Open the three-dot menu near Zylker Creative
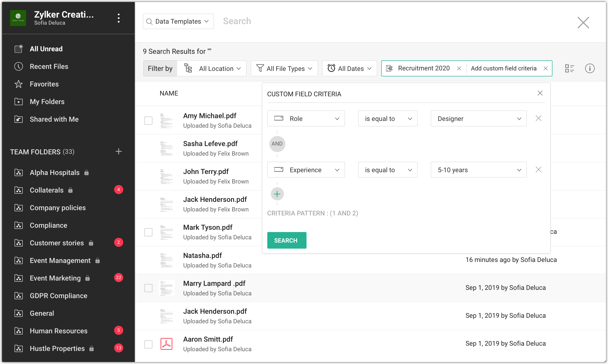This screenshot has width=608, height=364. (x=118, y=18)
